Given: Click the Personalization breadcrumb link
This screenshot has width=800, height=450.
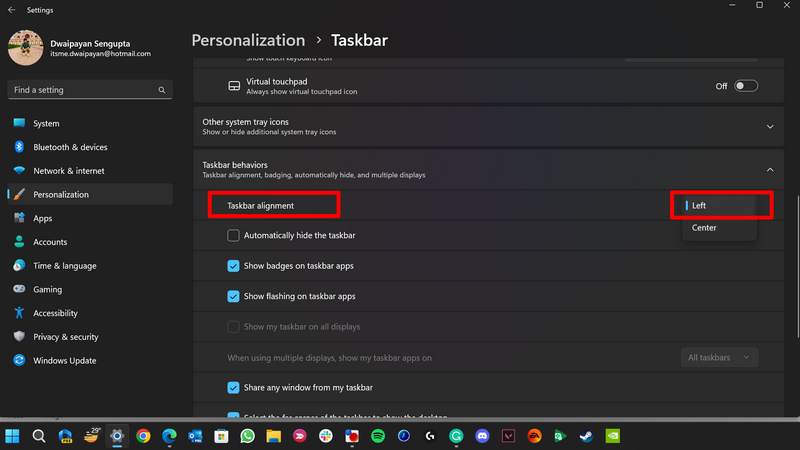Looking at the screenshot, I should click(248, 41).
